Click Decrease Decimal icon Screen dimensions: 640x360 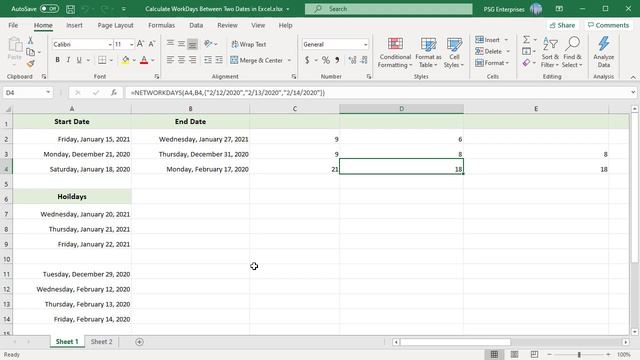pyautogui.click(x=364, y=60)
